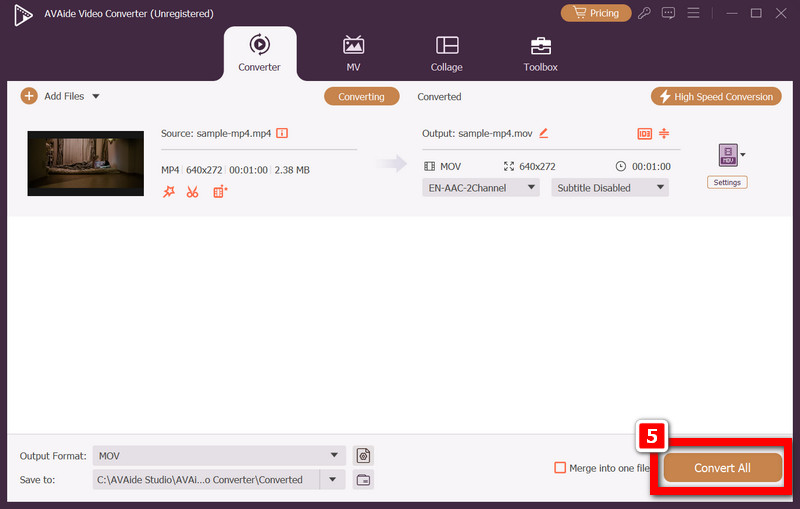Start conversion with Convert All
Screen dimensions: 800x509
722,468
